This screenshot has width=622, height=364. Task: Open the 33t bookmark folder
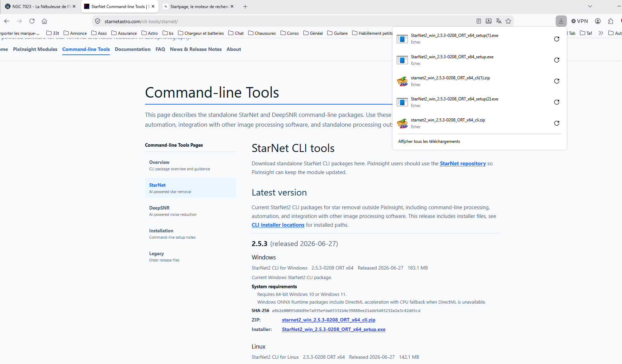(53, 33)
